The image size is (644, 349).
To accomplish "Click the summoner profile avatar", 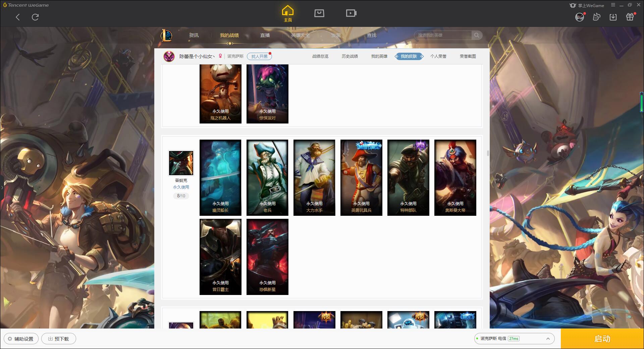I will pyautogui.click(x=169, y=56).
